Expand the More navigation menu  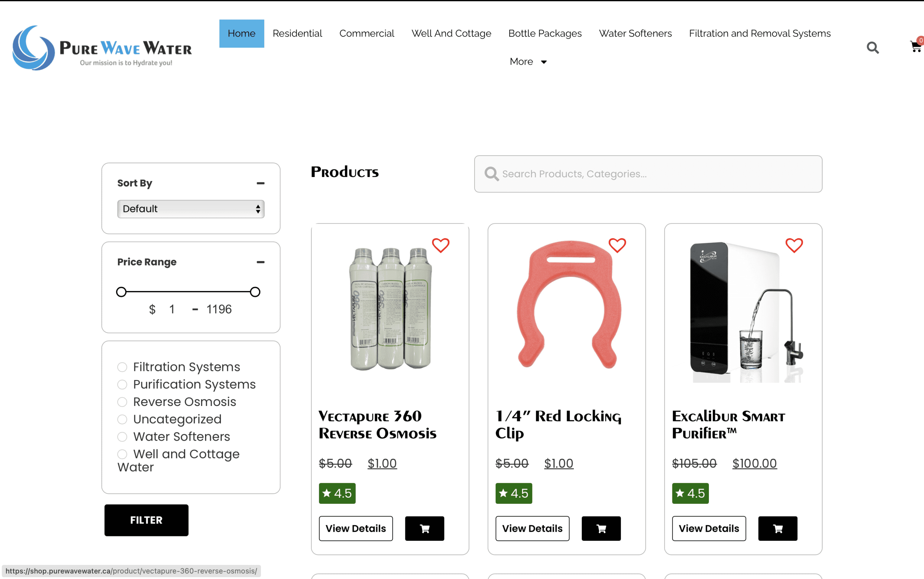pos(528,62)
